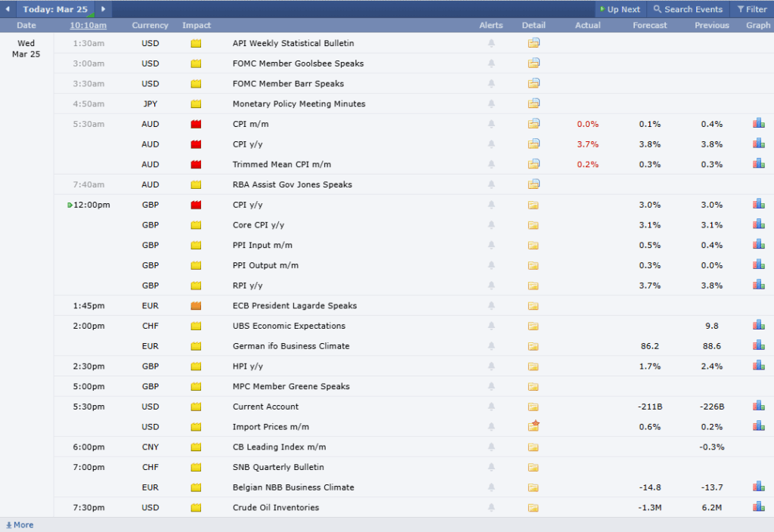This screenshot has height=532, width=774.
Task: Click the 10:10am time column header
Action: 88,25
